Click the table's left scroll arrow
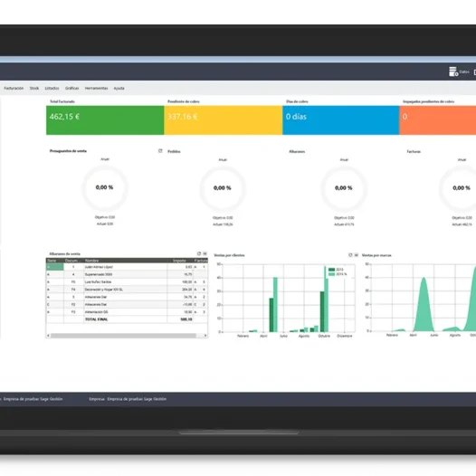The height and width of the screenshot is (476, 476). point(48,336)
